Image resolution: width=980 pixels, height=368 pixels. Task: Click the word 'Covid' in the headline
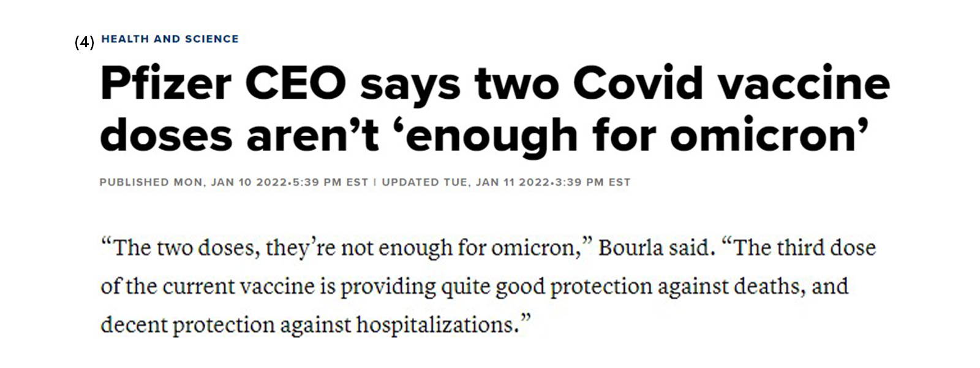coord(638,83)
